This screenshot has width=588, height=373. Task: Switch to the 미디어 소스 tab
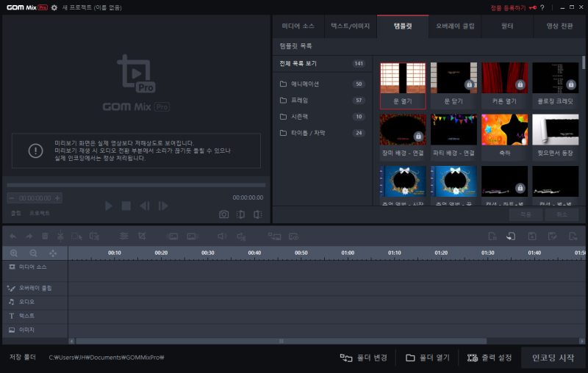pos(298,26)
